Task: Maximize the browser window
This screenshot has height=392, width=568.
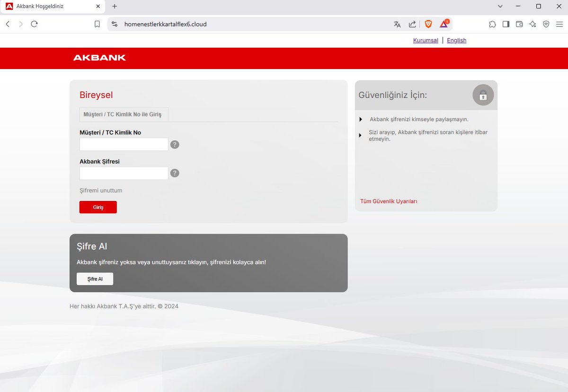Action: [538, 7]
